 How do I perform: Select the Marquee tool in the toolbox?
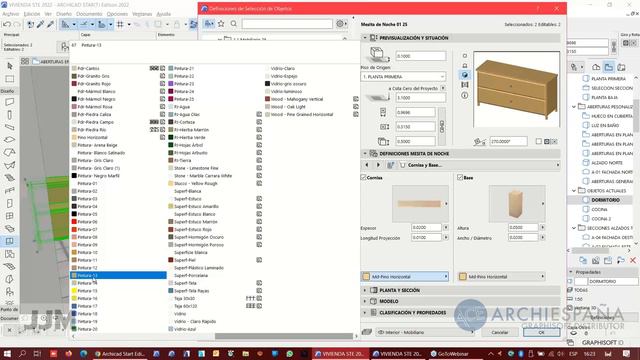(x=10, y=78)
